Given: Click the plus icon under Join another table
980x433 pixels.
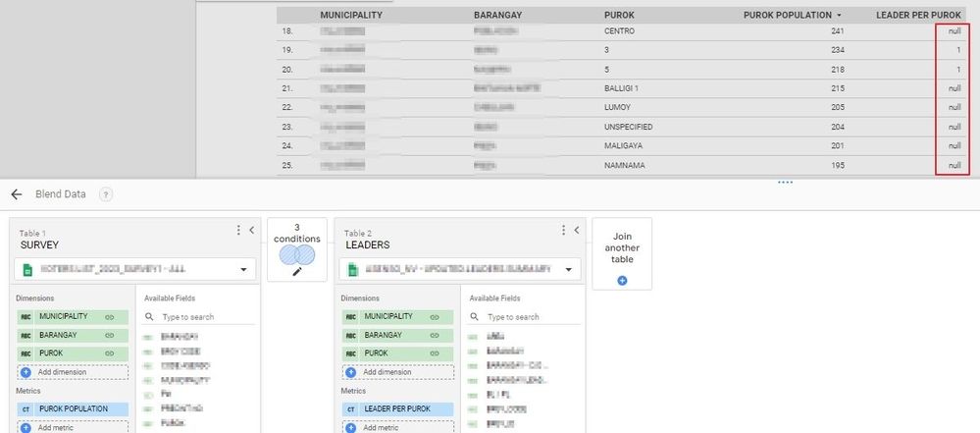Looking at the screenshot, I should pyautogui.click(x=622, y=281).
